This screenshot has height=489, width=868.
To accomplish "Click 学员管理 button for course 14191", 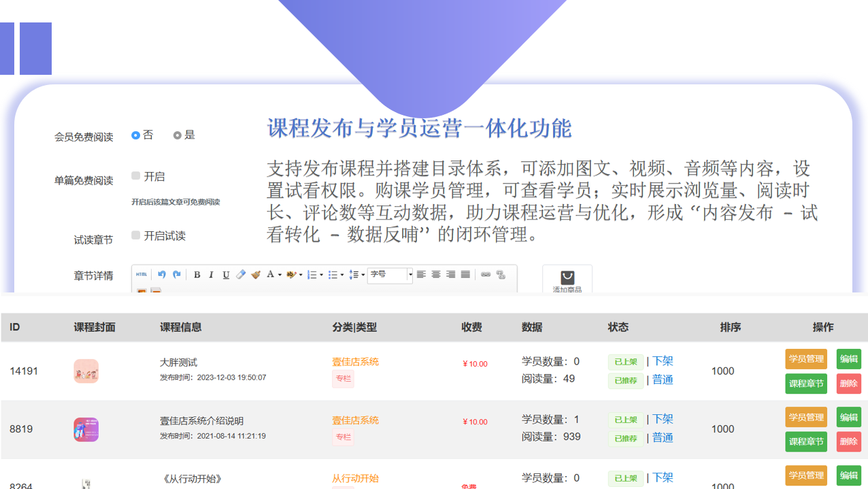I will click(806, 359).
